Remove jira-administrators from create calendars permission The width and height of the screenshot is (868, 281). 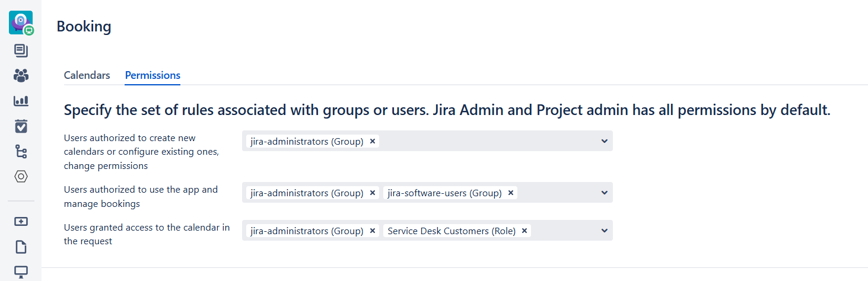click(373, 141)
